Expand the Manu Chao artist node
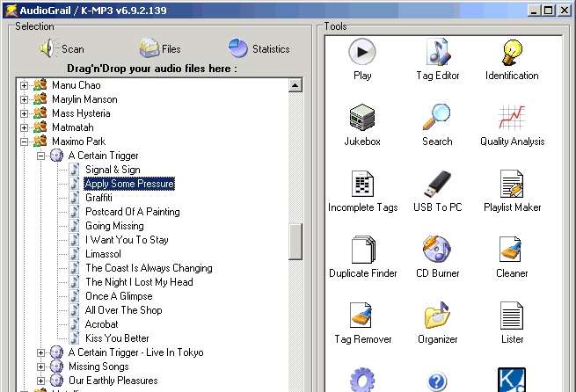This screenshot has width=576, height=392. [24, 85]
